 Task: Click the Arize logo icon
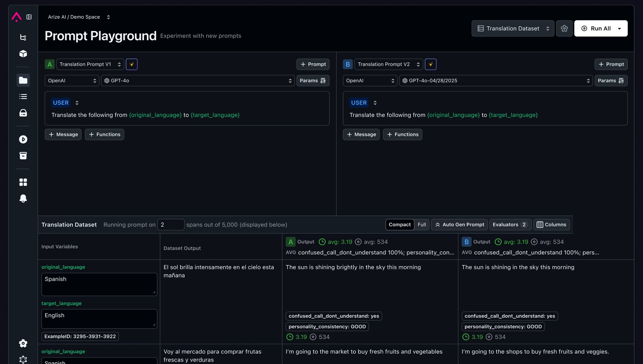coord(17,17)
